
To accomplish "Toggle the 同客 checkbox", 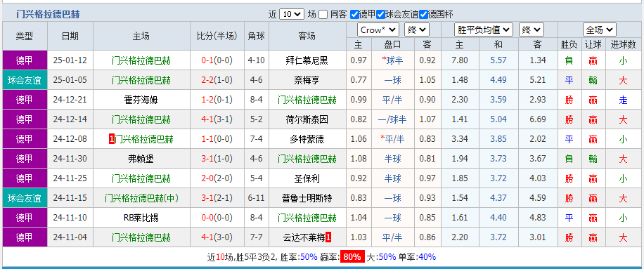I will tap(323, 14).
